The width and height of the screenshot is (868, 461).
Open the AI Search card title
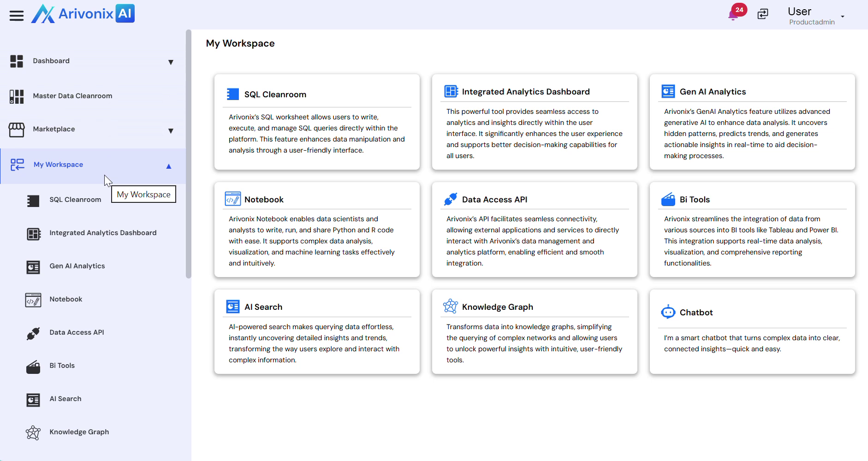click(x=263, y=307)
